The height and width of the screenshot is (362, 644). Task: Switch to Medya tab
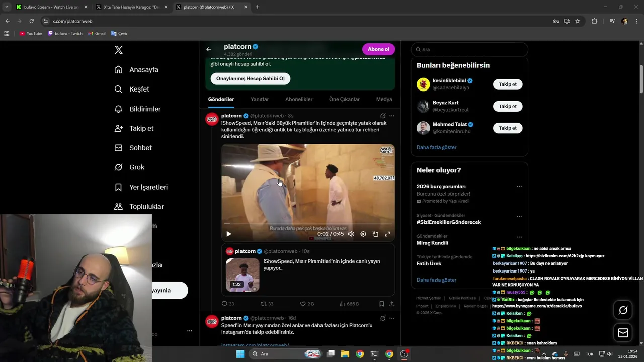(384, 99)
